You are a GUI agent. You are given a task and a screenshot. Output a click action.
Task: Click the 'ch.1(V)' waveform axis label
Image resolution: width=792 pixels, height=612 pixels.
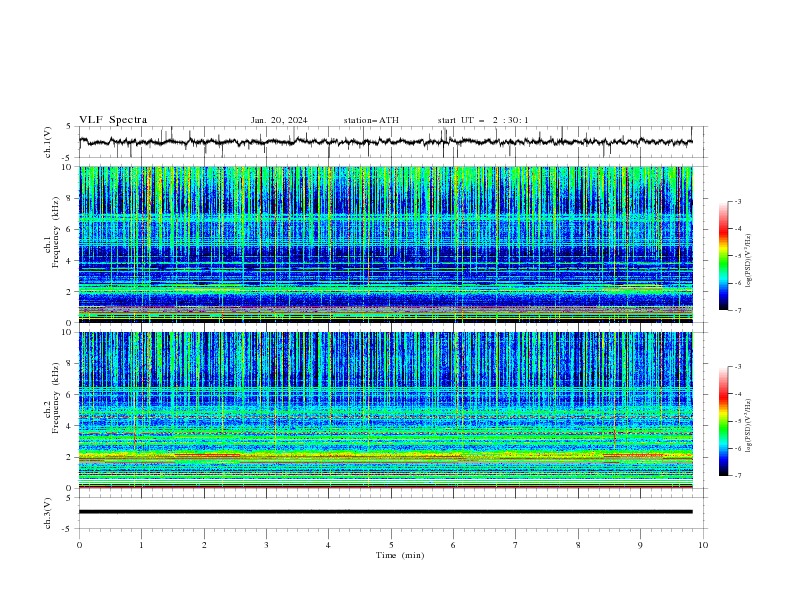[48, 142]
